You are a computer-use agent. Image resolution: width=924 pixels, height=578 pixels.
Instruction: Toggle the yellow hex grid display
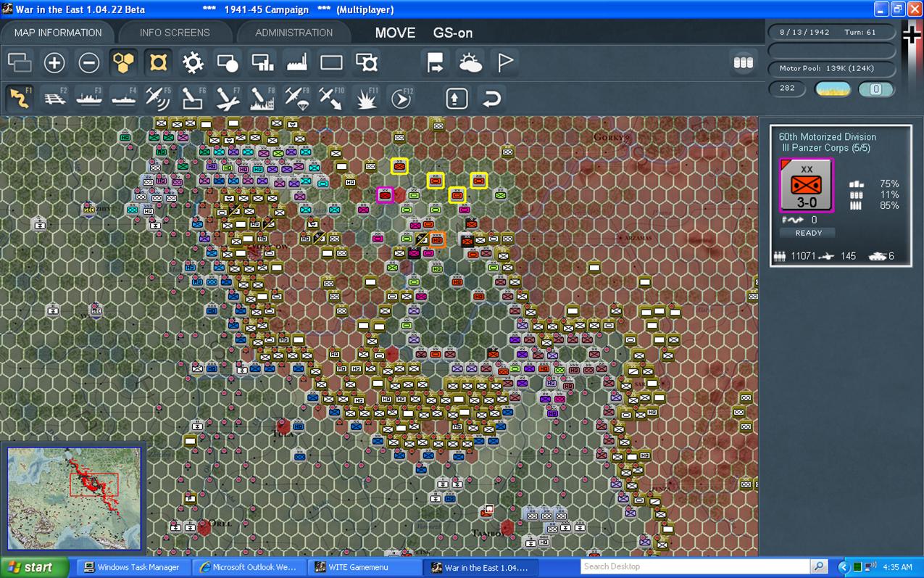124,63
